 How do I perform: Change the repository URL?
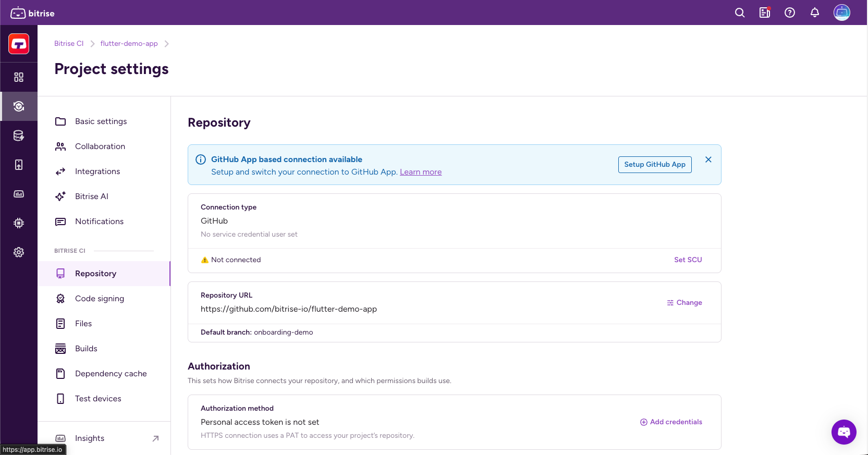pyautogui.click(x=684, y=303)
